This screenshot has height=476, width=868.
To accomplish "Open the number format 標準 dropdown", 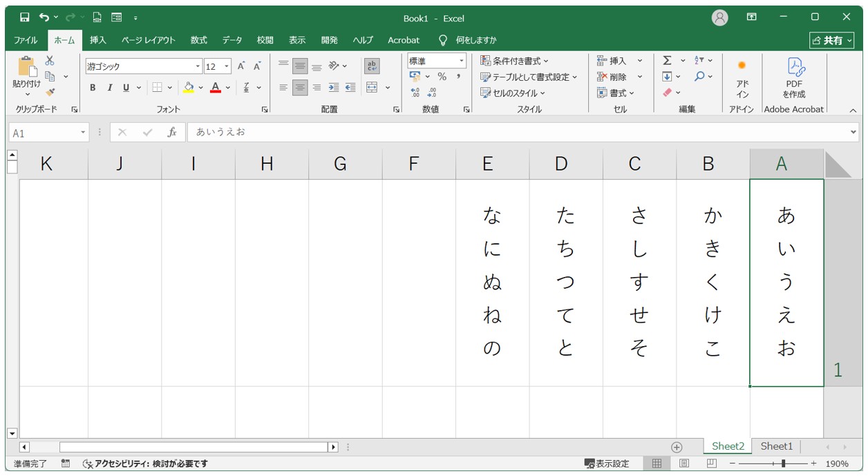I will tap(462, 61).
